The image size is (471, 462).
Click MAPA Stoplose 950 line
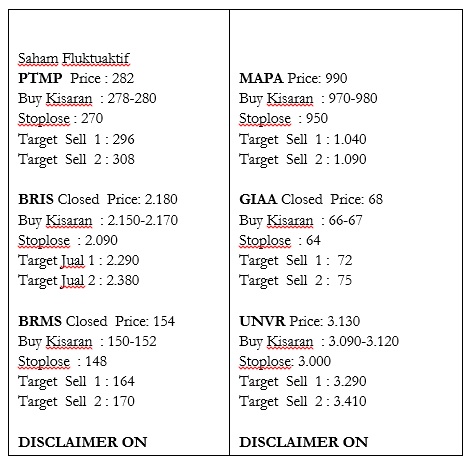coord(283,119)
